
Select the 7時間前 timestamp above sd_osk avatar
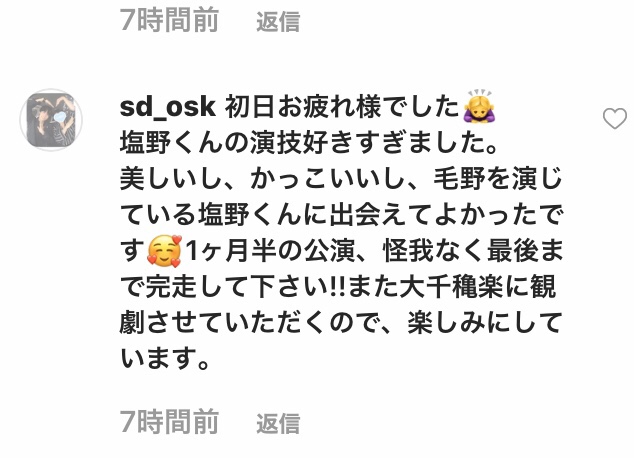coord(169,20)
